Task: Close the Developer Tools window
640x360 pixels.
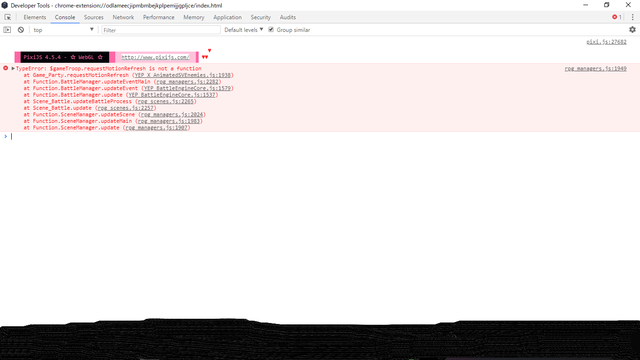Action: coord(628,5)
